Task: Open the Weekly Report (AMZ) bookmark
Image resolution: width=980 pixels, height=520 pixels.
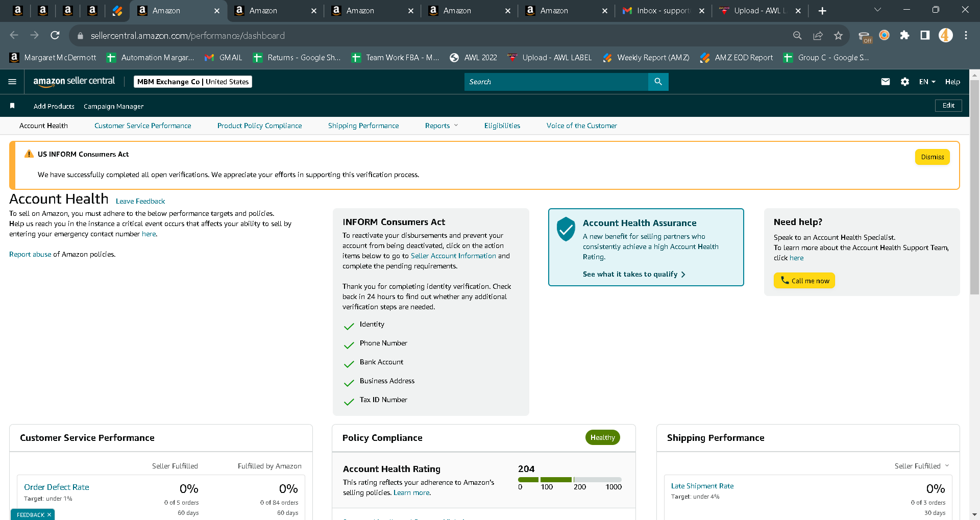Action: pos(646,58)
